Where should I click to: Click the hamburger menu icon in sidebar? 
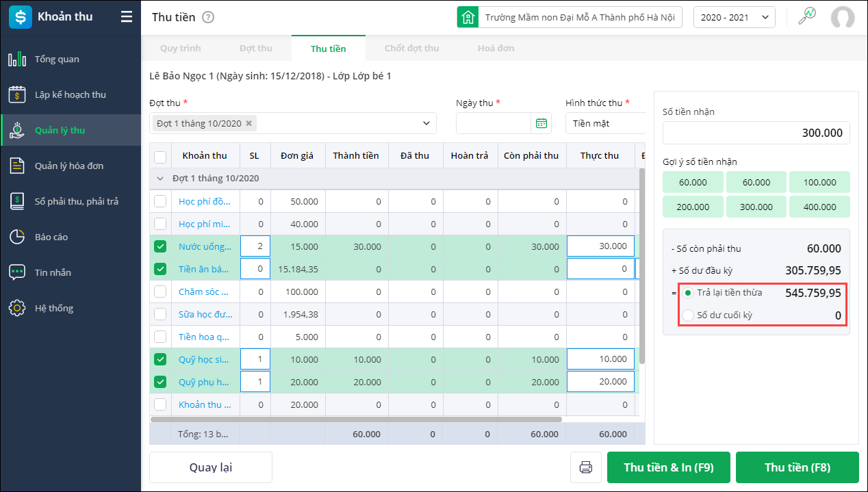coord(127,17)
